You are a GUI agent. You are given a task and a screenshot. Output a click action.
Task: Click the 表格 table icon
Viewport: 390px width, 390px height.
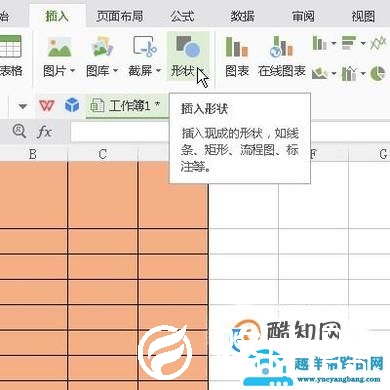10,47
